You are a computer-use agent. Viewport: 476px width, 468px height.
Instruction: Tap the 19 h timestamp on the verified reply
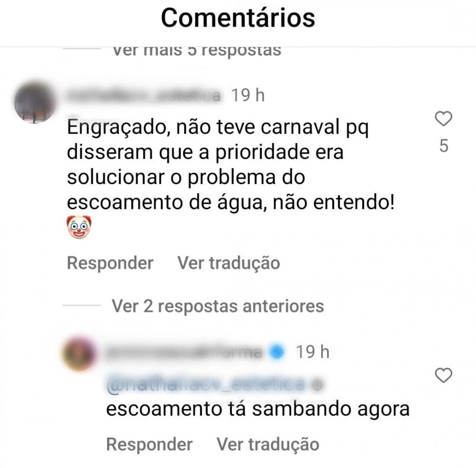point(313,352)
